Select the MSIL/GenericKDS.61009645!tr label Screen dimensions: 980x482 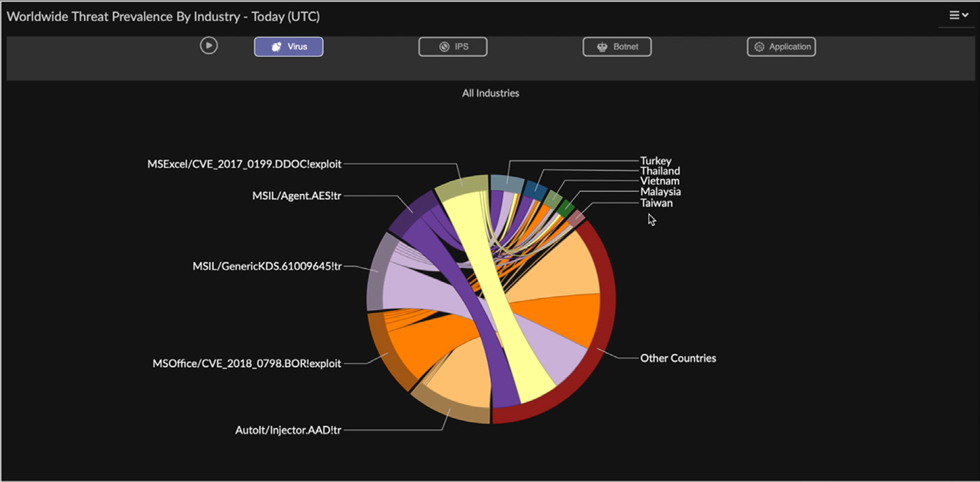pos(266,266)
